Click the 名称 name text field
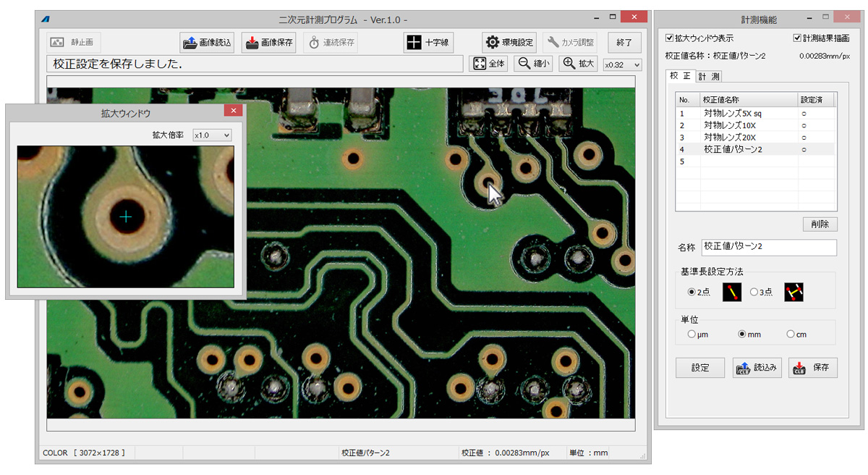This screenshot has height=475, width=868. point(768,248)
